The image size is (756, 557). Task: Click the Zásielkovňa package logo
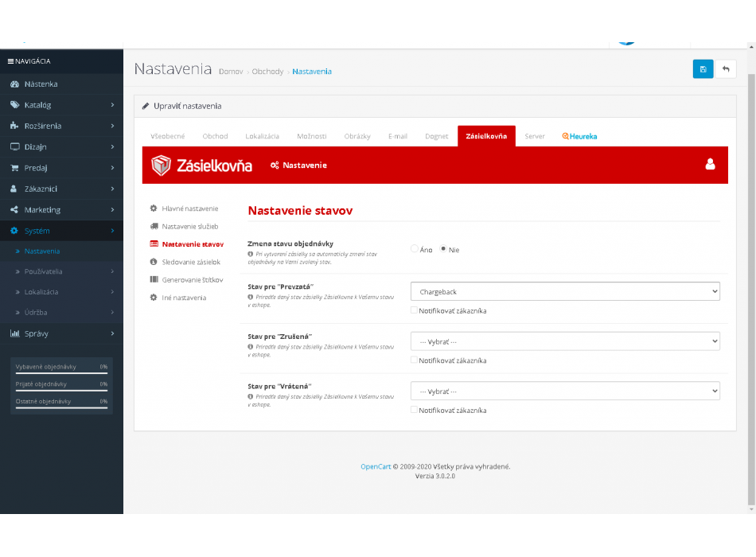[161, 165]
